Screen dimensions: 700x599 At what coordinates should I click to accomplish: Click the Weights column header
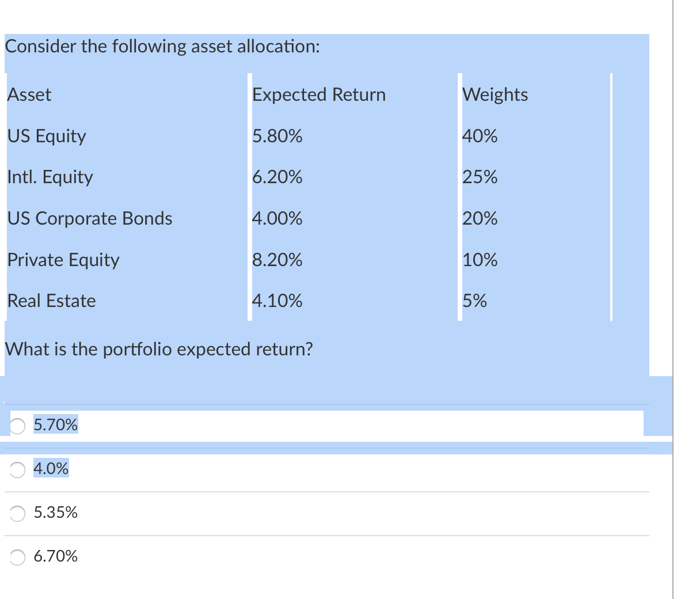(x=495, y=94)
